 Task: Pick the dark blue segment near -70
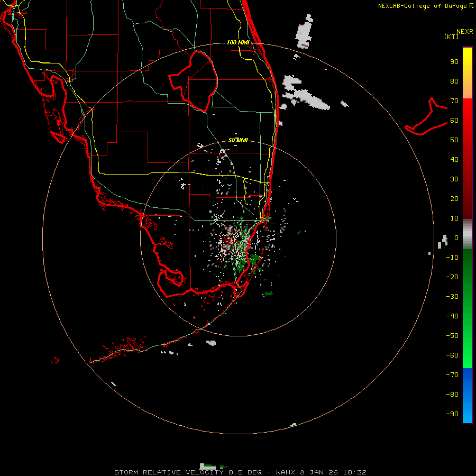tap(467, 375)
